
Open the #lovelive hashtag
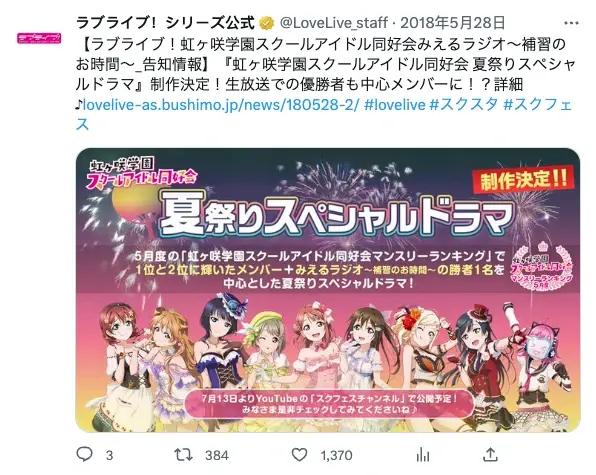pyautogui.click(x=395, y=104)
